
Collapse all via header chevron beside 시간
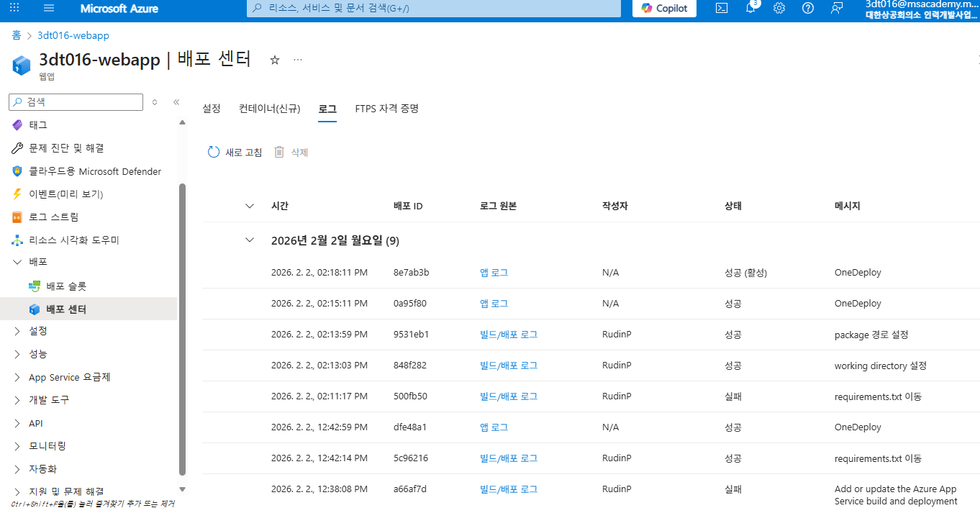pos(250,206)
